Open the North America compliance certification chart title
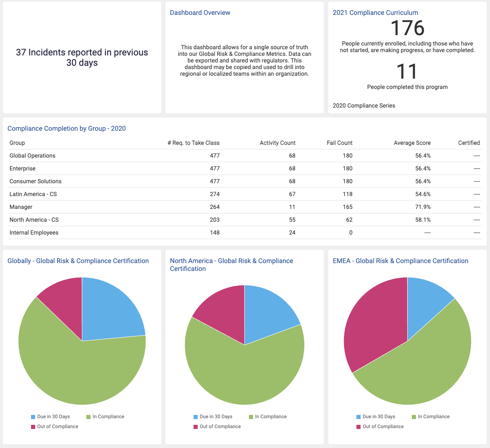 point(232,265)
